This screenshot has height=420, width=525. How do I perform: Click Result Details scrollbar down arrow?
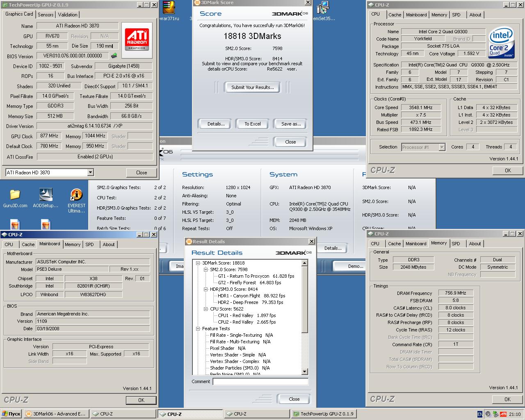coord(304,372)
